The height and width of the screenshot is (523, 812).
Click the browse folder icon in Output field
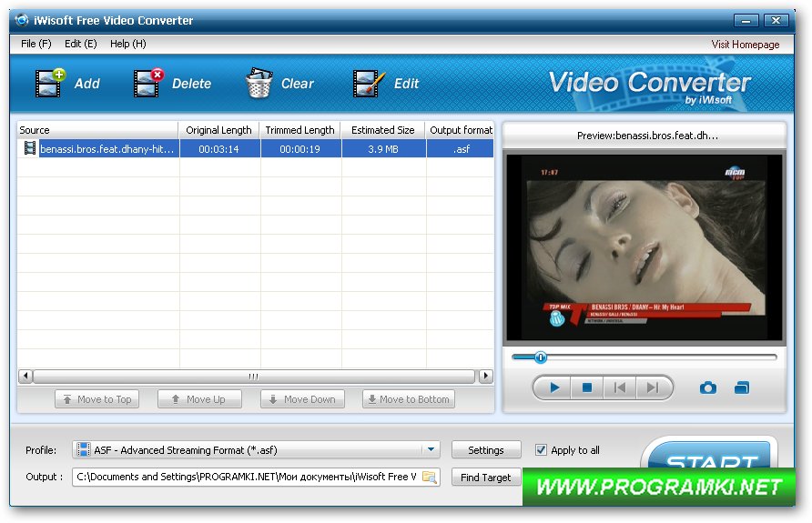[430, 477]
